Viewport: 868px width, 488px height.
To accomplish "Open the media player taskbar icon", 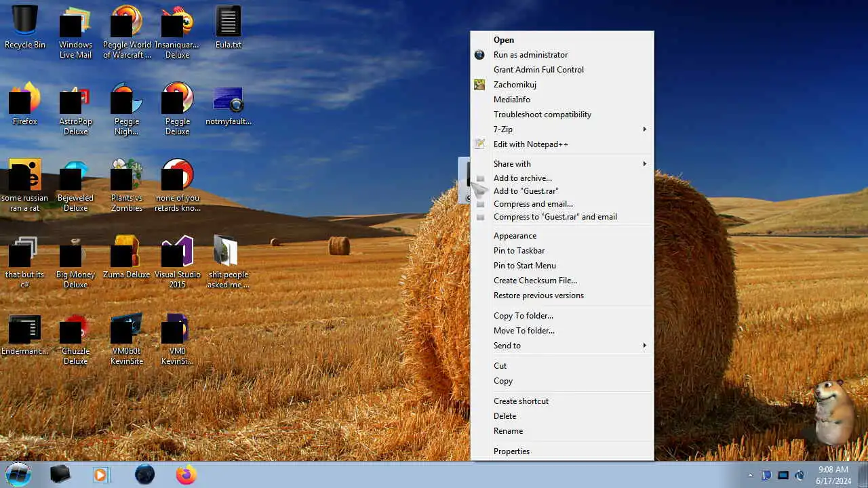I will point(101,474).
